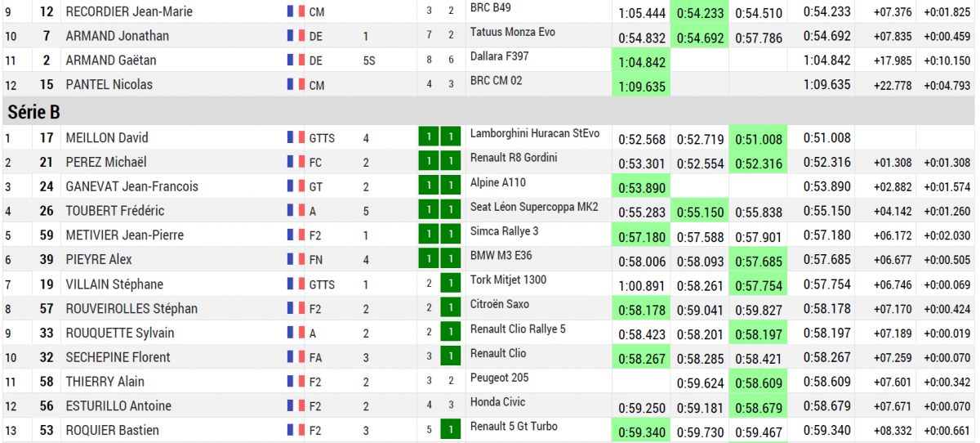Viewport: 980px width, 443px height.
Task: Click the French flag beside GANEVAT Jean-Francois
Action: tap(296, 186)
